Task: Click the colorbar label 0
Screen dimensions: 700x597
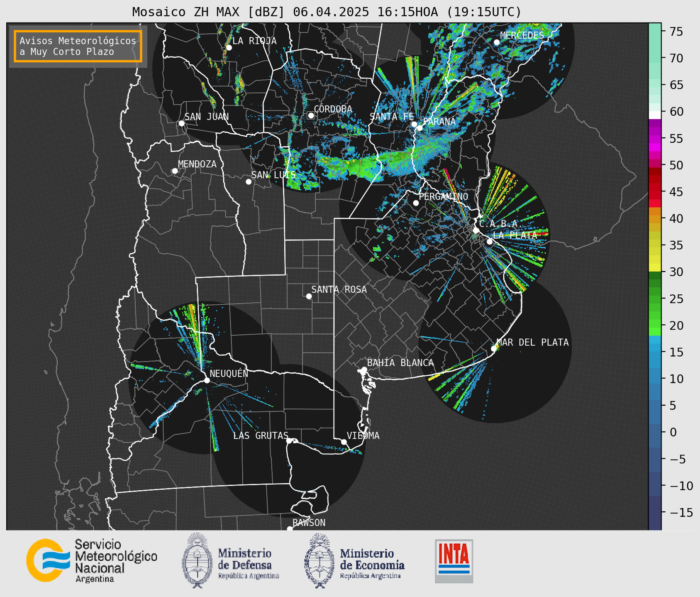Action: coord(672,432)
